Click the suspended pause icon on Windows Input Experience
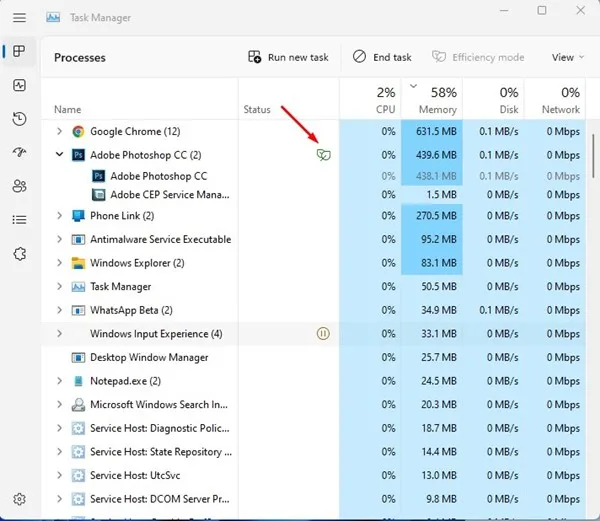Viewport: 600px width, 521px height. point(323,334)
